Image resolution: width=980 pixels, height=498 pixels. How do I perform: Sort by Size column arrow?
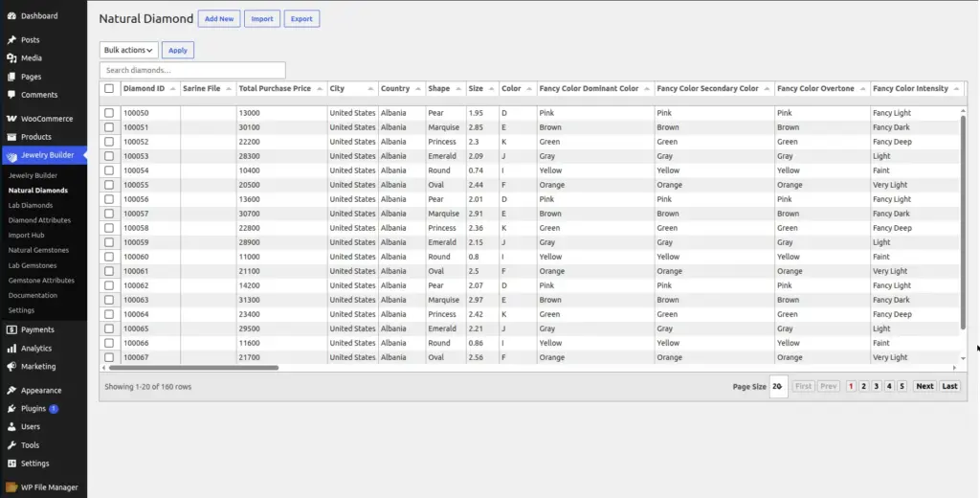492,89
